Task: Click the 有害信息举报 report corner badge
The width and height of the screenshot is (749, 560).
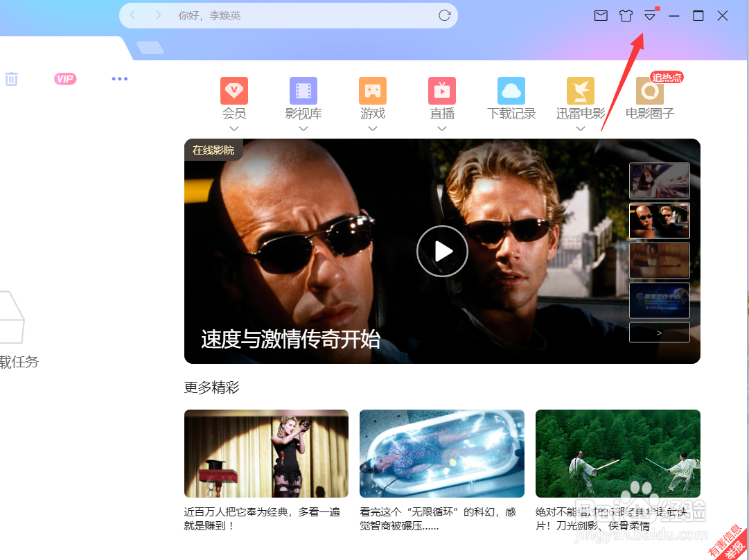Action: coord(730,543)
